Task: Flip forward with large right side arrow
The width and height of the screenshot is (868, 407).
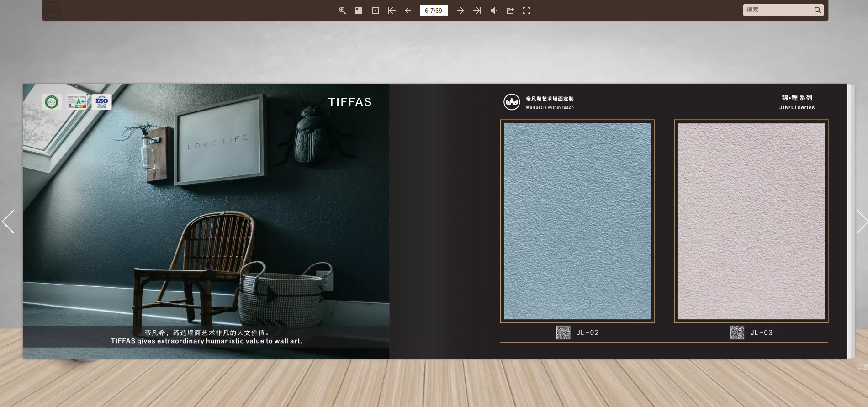Action: click(x=862, y=222)
